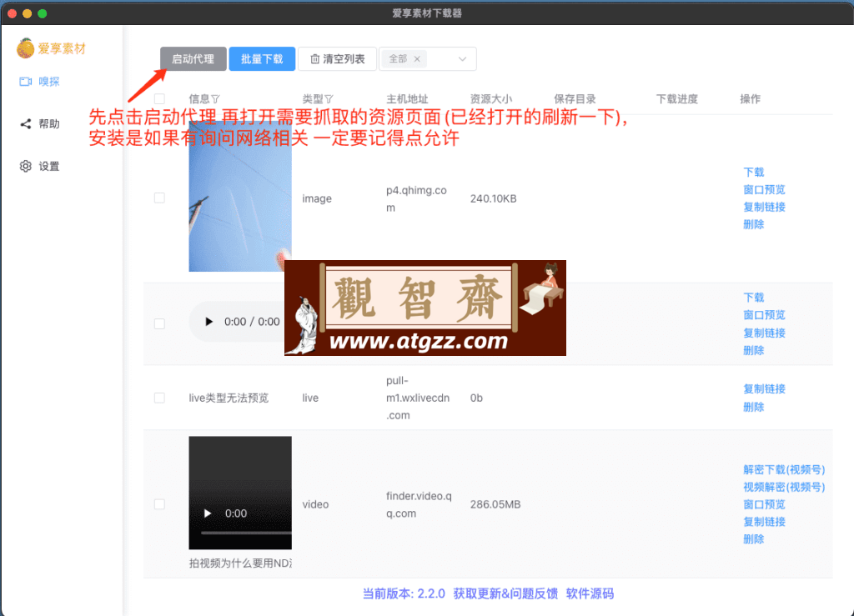The height and width of the screenshot is (616, 854).
Task: Click the macOS yellow minimize window button
Action: tap(28, 13)
